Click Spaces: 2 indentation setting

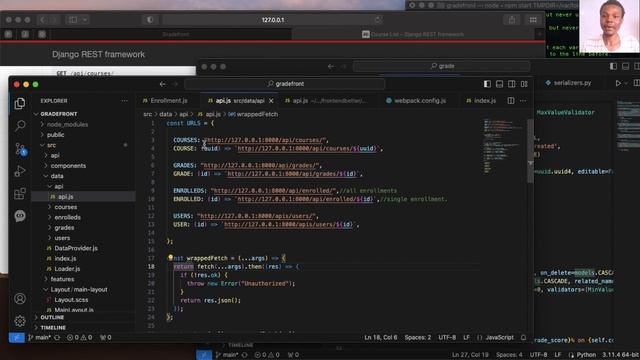tap(418, 338)
